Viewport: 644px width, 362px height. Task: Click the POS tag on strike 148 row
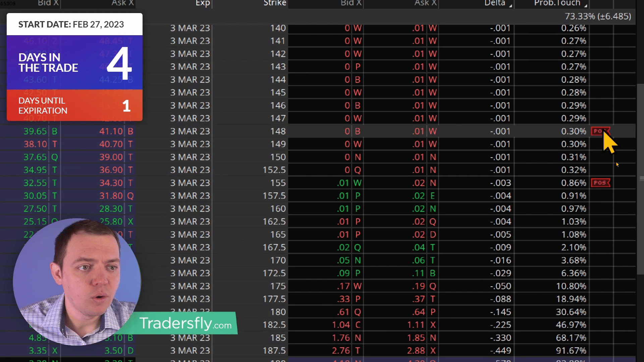click(600, 131)
